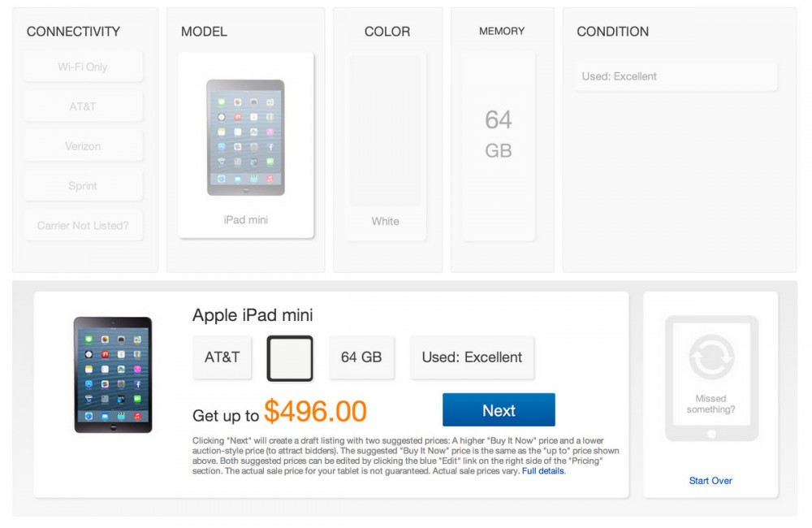
Task: Choose the Sprint carrier option
Action: pos(83,185)
